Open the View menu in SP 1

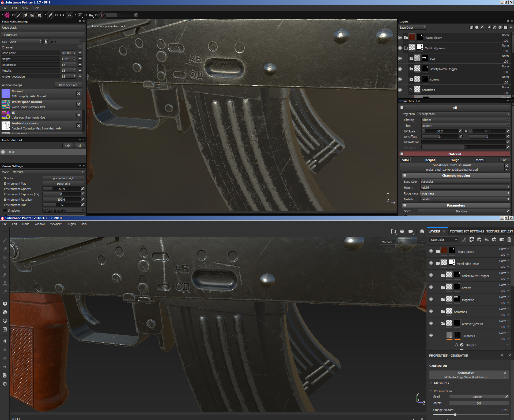tap(25, 8)
